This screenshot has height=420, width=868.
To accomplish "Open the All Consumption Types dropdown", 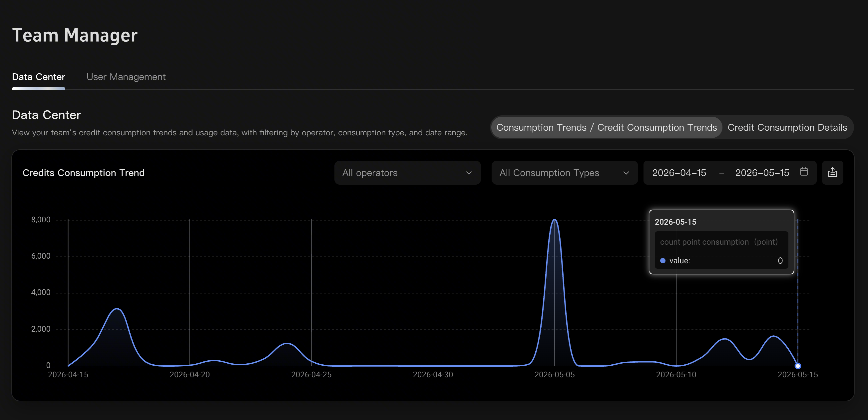I will click(x=565, y=172).
